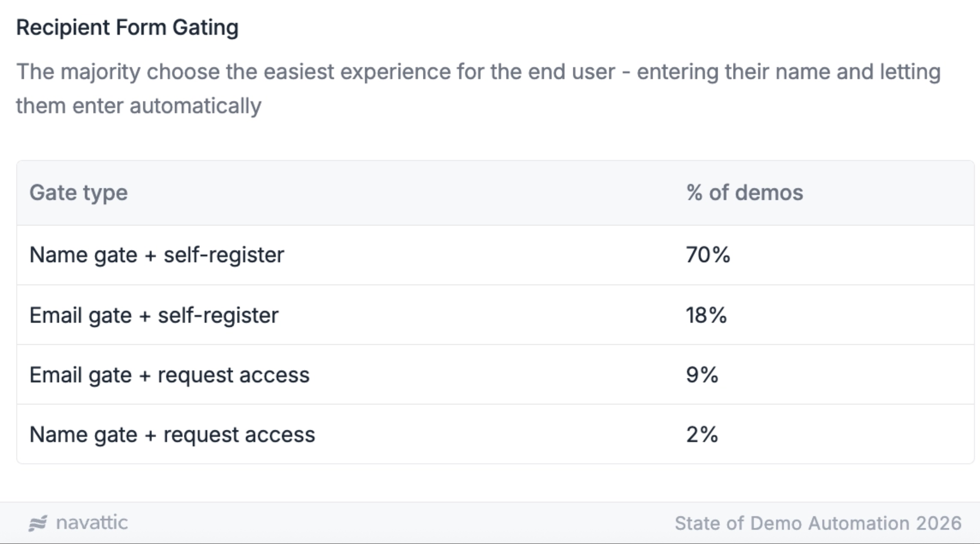Click the word 'majority' in the description
The image size is (980, 544).
[x=100, y=72]
